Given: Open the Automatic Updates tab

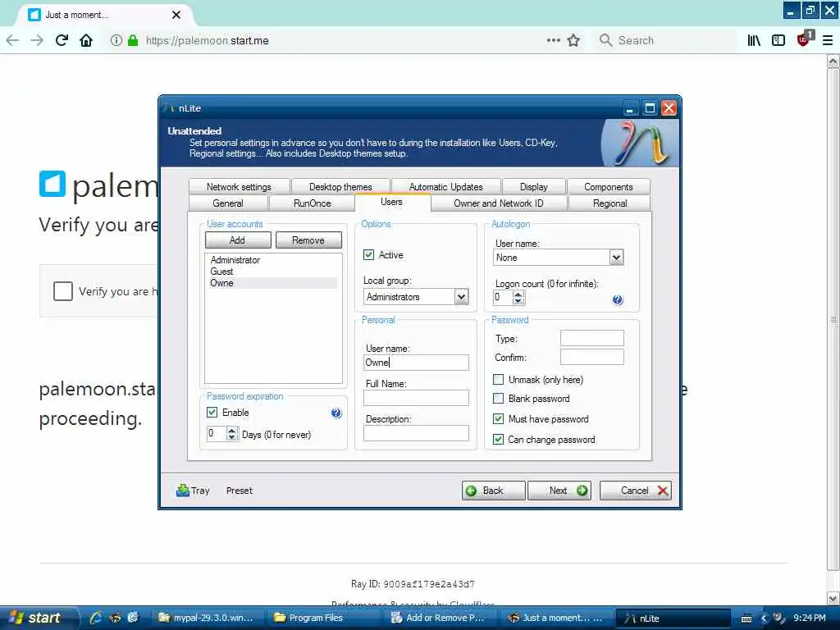Looking at the screenshot, I should click(445, 187).
